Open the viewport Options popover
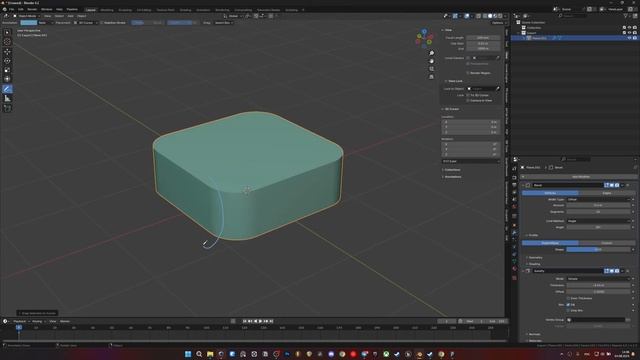The width and height of the screenshot is (640, 360). click(498, 23)
